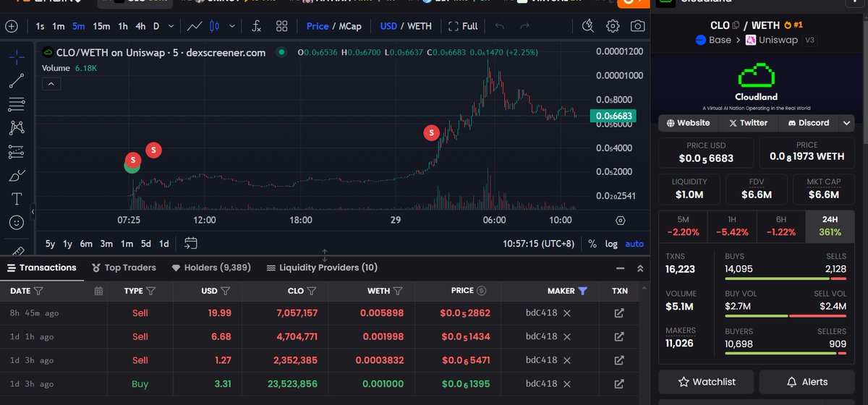
Task: Select the trend line drawing tool
Action: [x=16, y=81]
